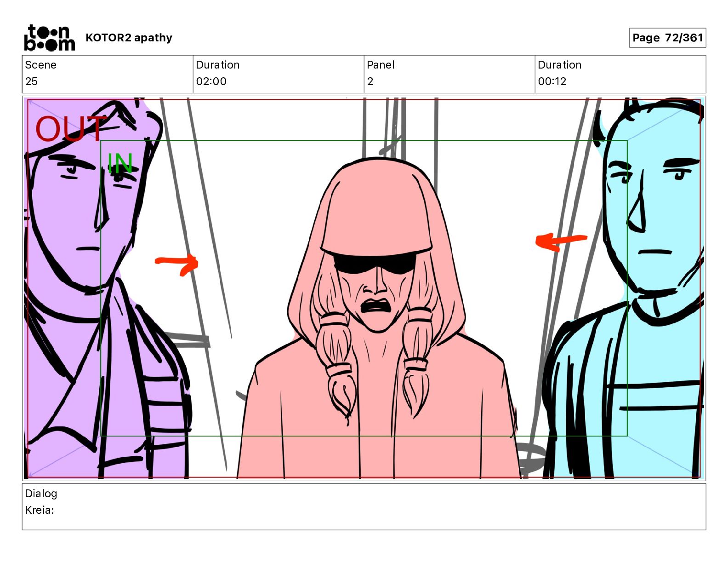Click the 'Panel' header label
This screenshot has width=728, height=563.
381,65
